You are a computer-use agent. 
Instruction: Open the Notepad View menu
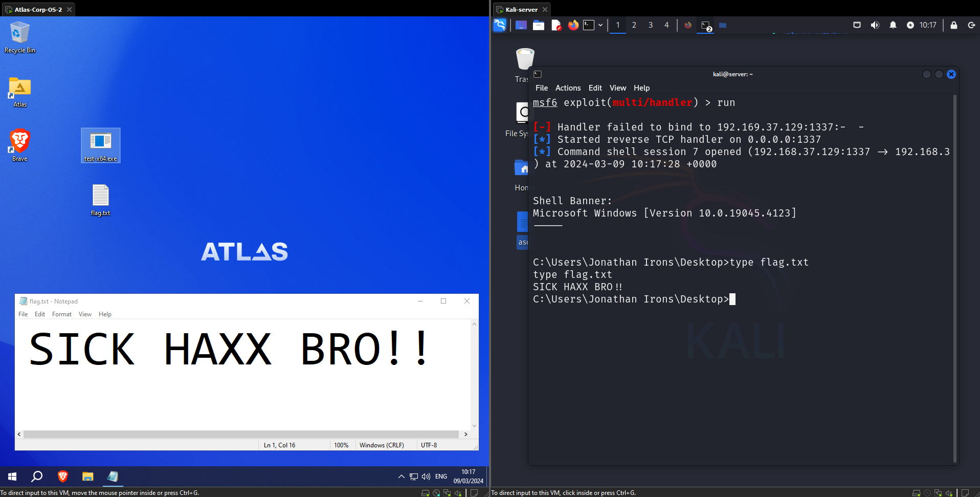pyautogui.click(x=85, y=314)
